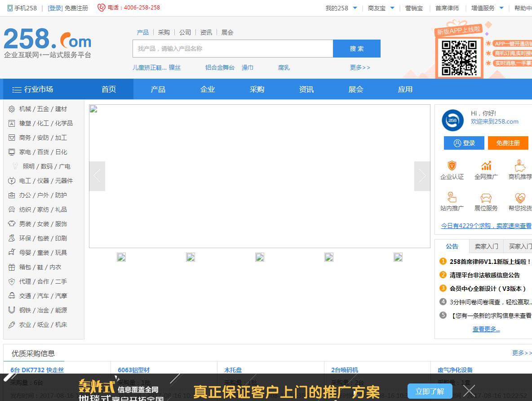Select 产品 search category tab

point(143,32)
